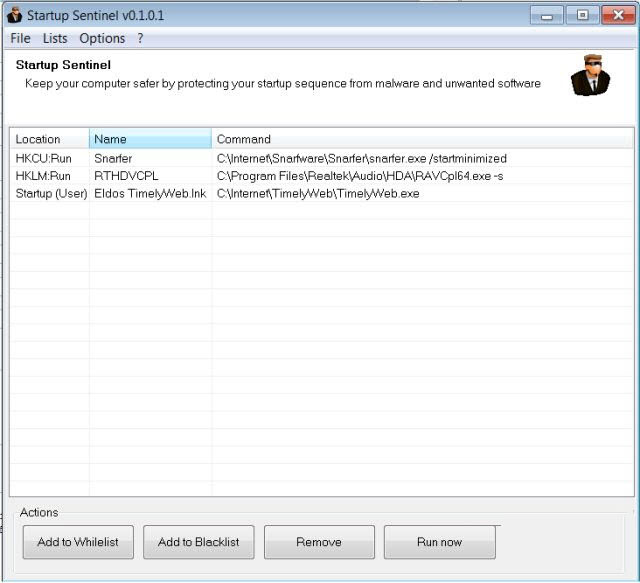Click the title bar application icon

(x=14, y=16)
